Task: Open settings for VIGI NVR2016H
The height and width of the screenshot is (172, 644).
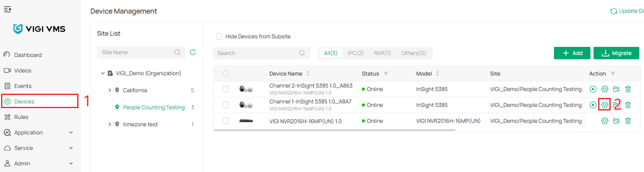Action: pos(604,121)
